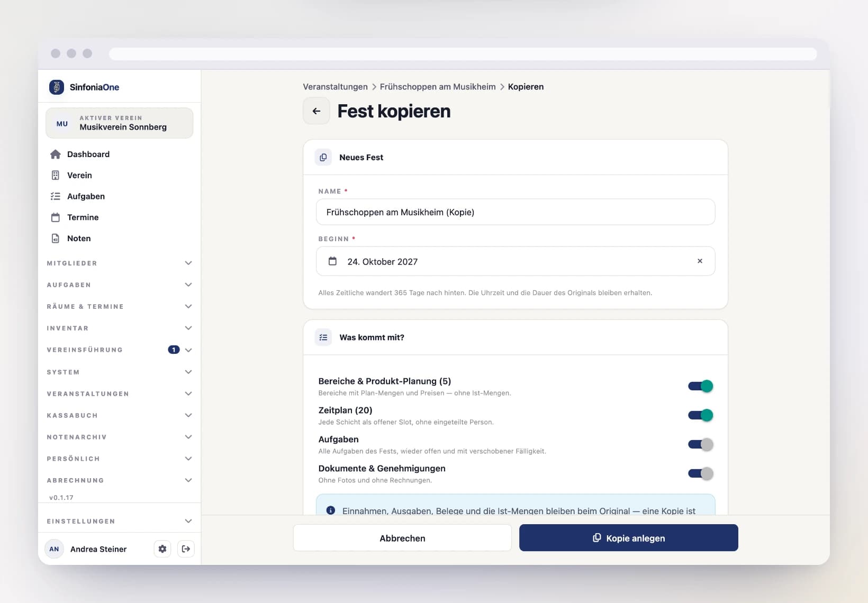Open Frühschoppen am Musikheim breadcrumb link
This screenshot has height=603, width=868.
[438, 87]
